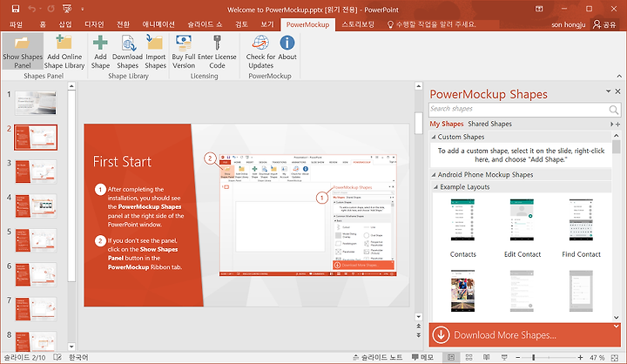Expand the Download More Shapes chevron
Viewport: 627px width, 364px height.
point(617,327)
